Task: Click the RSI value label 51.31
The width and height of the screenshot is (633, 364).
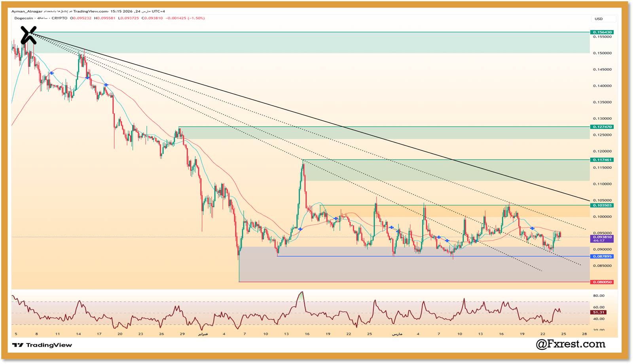Action: (599, 312)
